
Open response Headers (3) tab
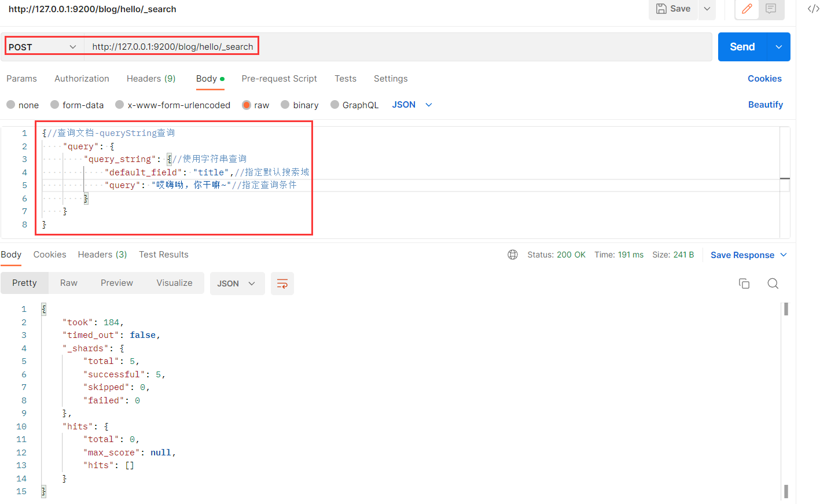(x=102, y=255)
